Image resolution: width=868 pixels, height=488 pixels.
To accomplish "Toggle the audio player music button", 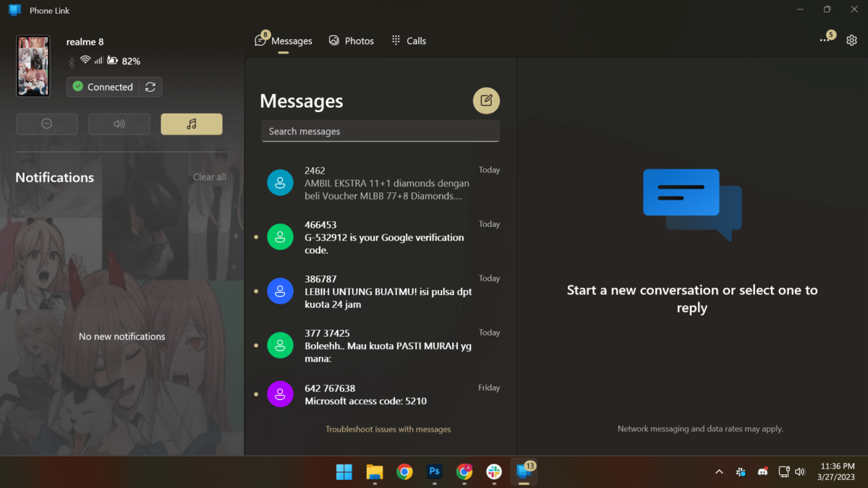I will (x=192, y=124).
